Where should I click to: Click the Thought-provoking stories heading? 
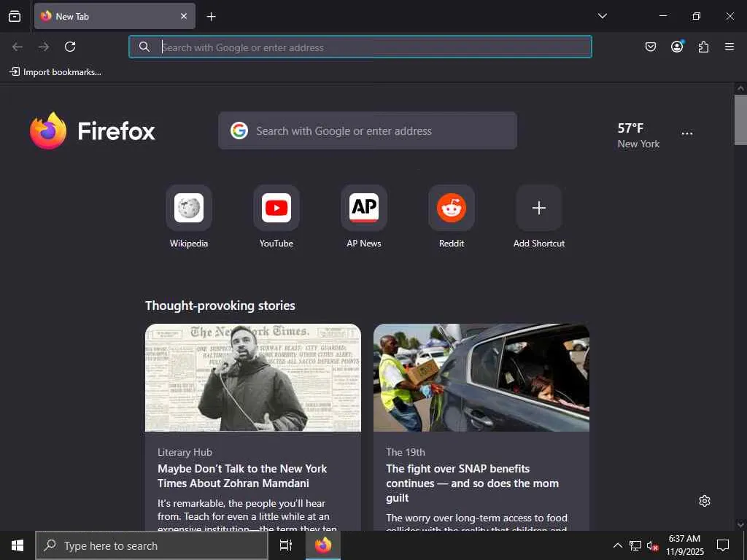click(x=220, y=306)
